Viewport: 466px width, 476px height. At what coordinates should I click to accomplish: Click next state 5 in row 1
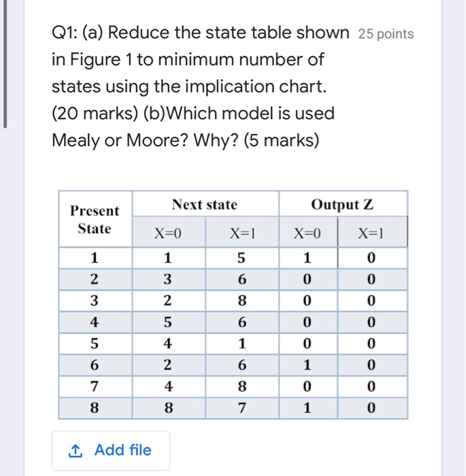[x=242, y=258]
